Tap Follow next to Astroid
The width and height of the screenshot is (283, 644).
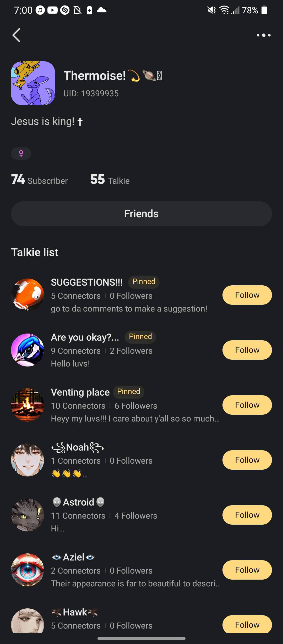tap(247, 515)
